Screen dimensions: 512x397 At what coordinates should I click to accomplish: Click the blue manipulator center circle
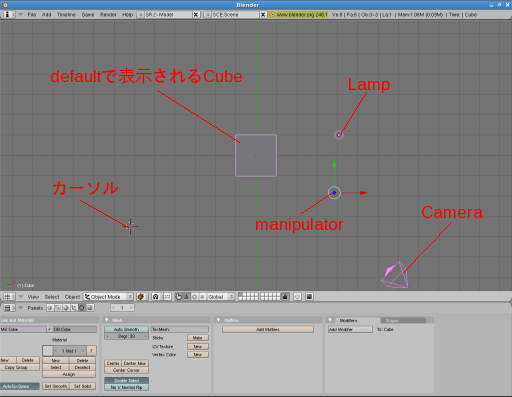(x=334, y=193)
